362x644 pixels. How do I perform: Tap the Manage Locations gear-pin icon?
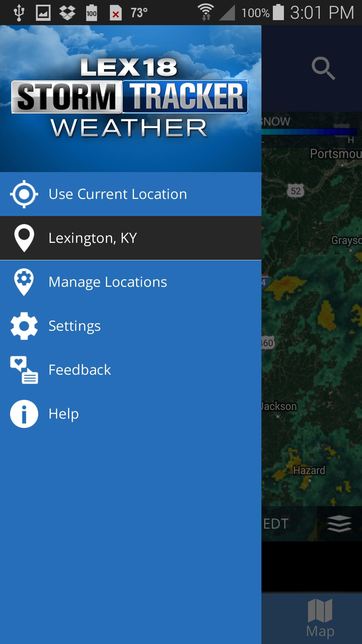click(24, 282)
